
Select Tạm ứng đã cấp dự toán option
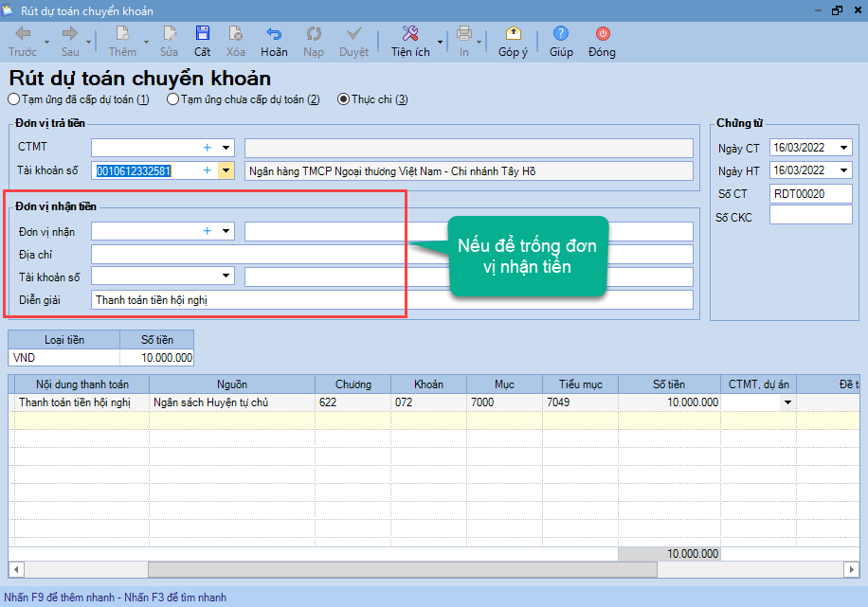13,99
